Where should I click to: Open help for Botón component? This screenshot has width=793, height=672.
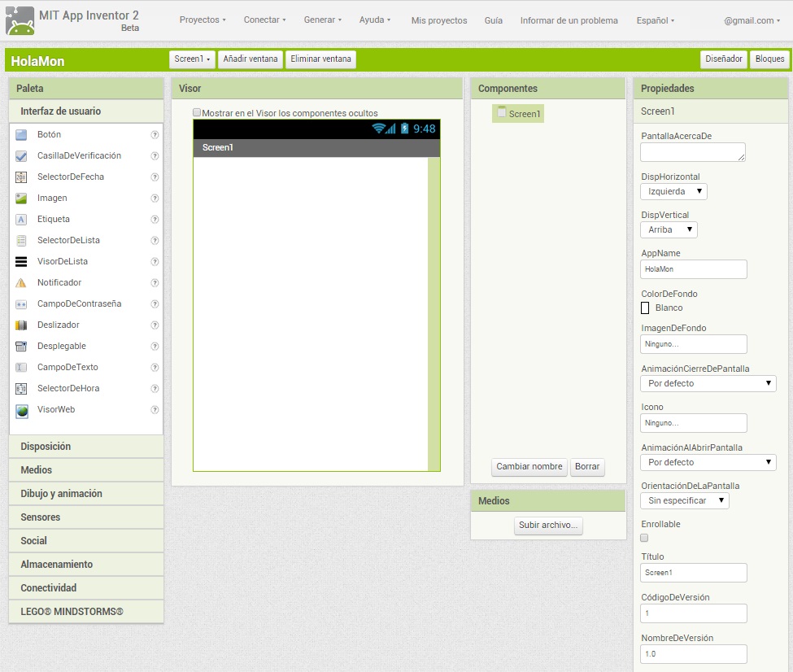pyautogui.click(x=155, y=134)
